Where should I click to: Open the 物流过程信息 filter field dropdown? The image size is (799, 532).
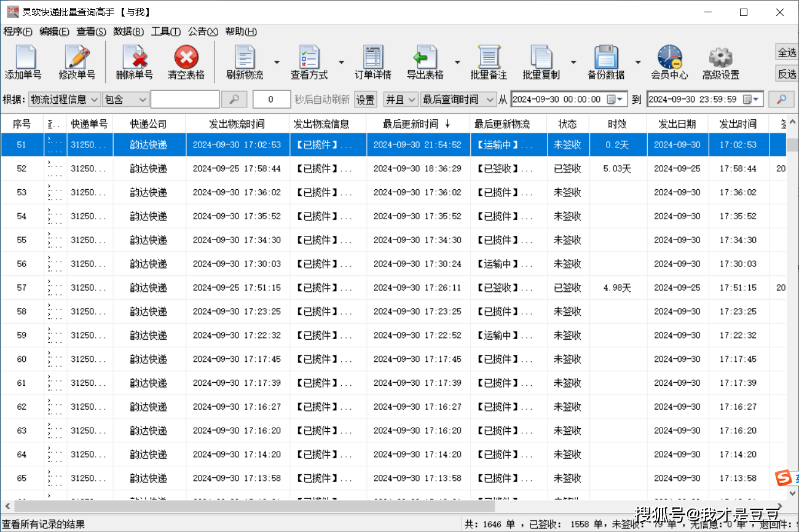65,99
